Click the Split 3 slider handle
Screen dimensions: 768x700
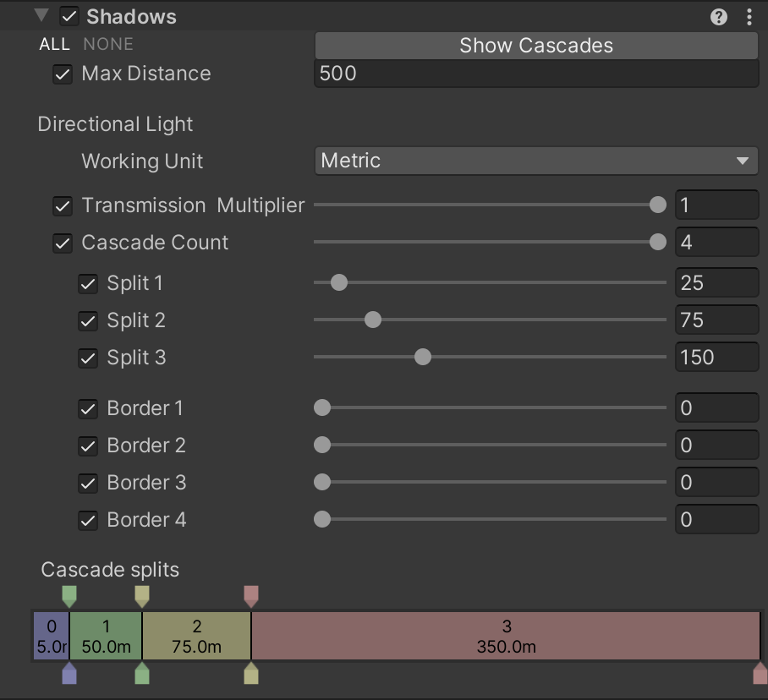point(423,358)
